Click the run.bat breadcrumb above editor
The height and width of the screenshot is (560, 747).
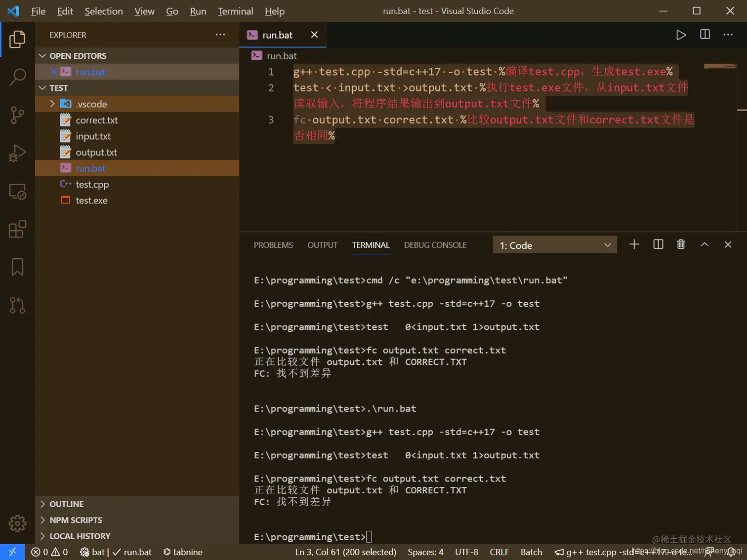275,56
